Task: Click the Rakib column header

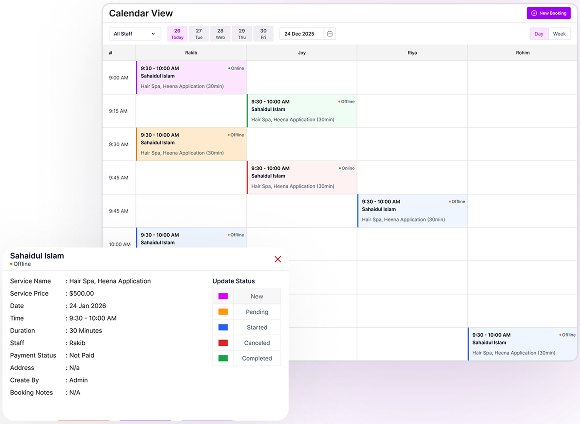Action: pos(191,53)
